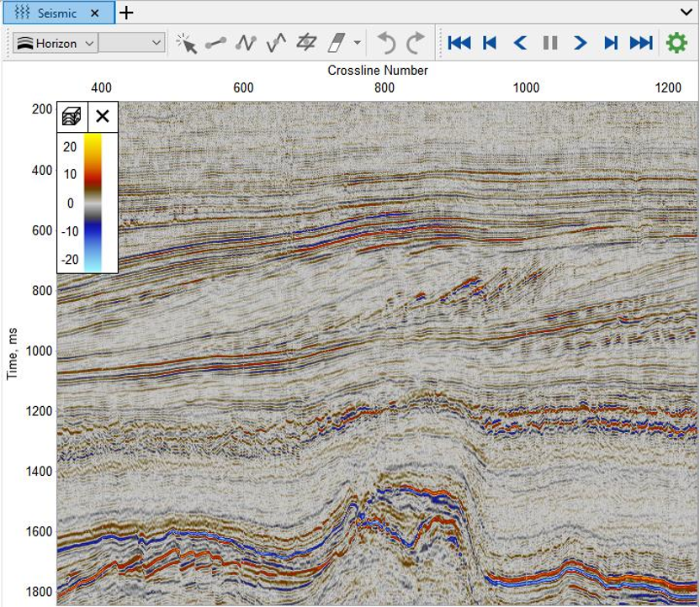The height and width of the screenshot is (607, 700).
Task: Toggle the 3D cube colorbar icon
Action: (x=72, y=117)
